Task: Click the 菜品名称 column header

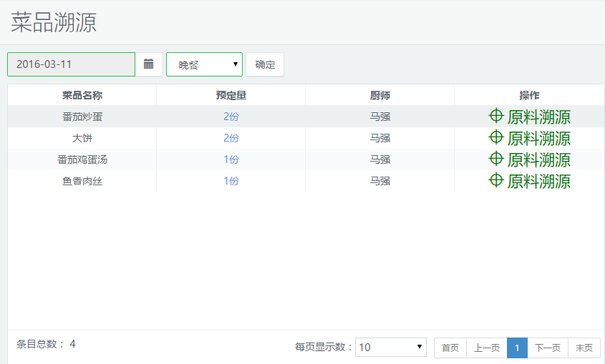Action: (82, 95)
